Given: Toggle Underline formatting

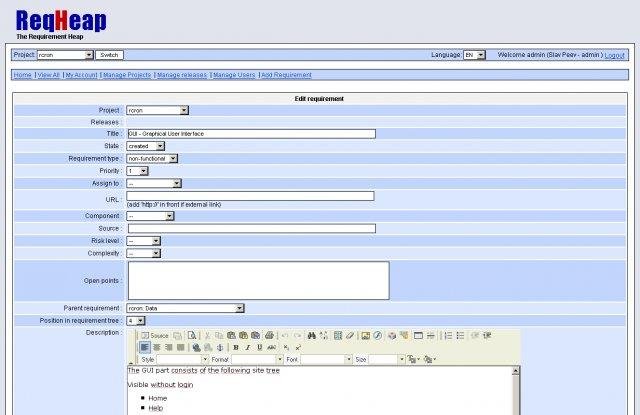Looking at the screenshot, I should click(260, 347).
